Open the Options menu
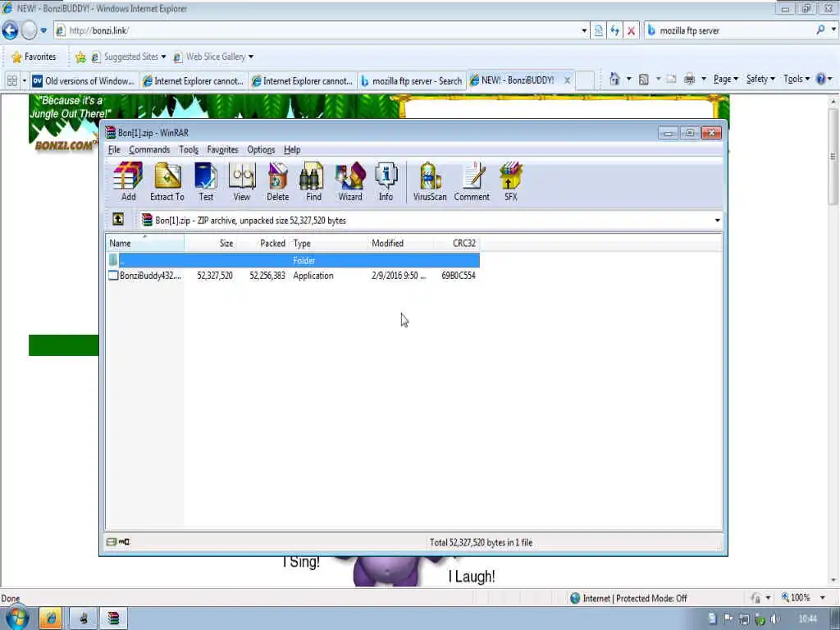This screenshot has width=840, height=630. (x=261, y=149)
